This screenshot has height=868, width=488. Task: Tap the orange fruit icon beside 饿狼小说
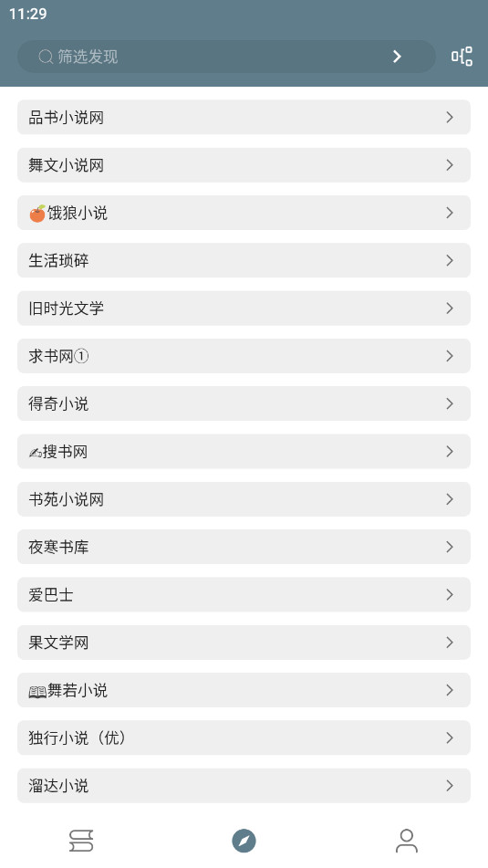coord(37,214)
